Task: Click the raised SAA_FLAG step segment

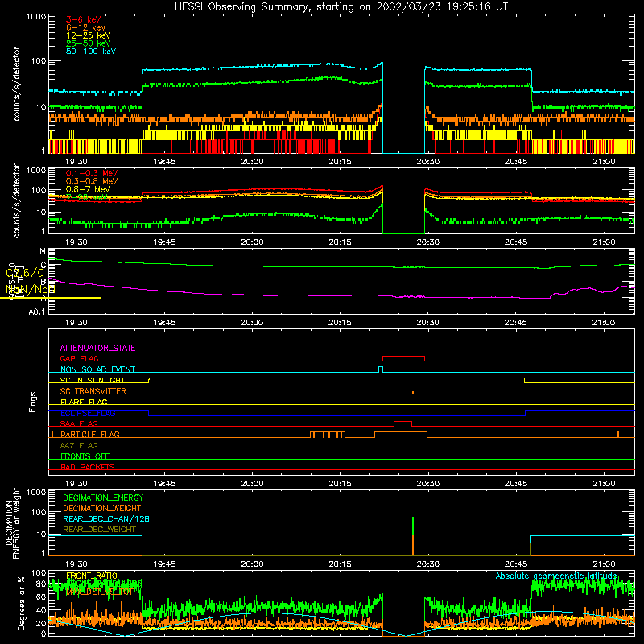Action: click(403, 422)
